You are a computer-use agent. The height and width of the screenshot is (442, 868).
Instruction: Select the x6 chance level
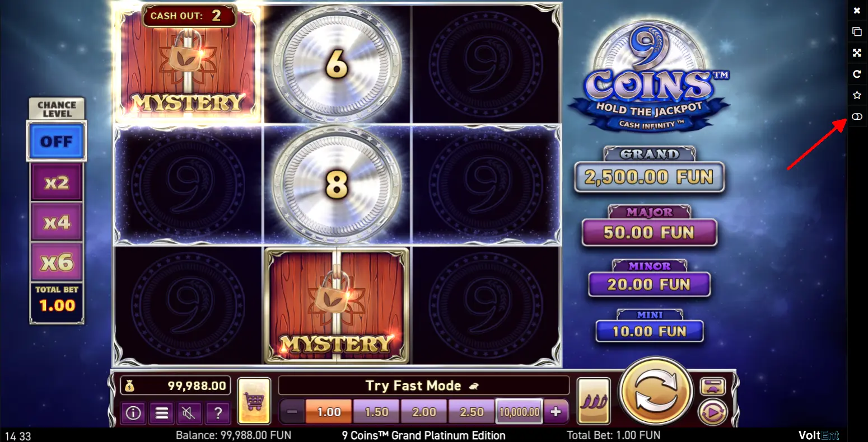point(57,262)
